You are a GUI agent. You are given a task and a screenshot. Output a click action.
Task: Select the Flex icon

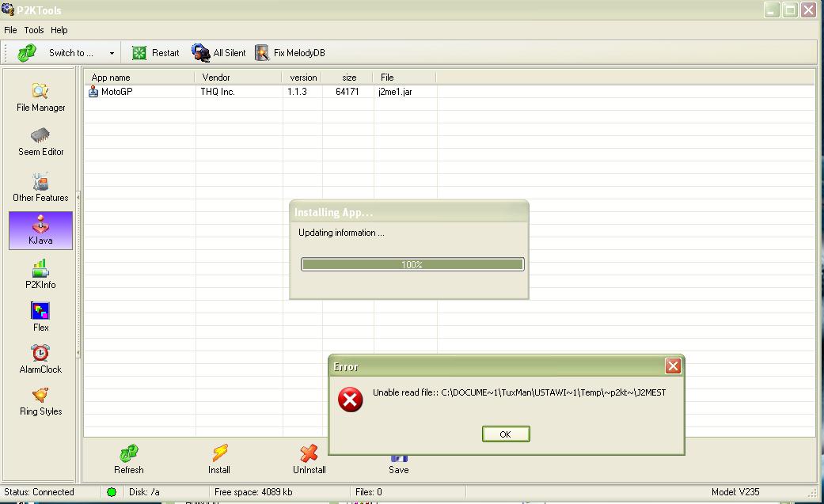[40, 317]
